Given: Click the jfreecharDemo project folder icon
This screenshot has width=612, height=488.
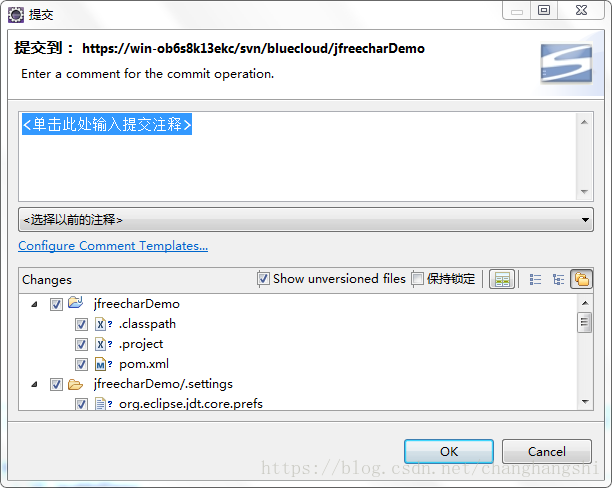Looking at the screenshot, I should (75, 303).
